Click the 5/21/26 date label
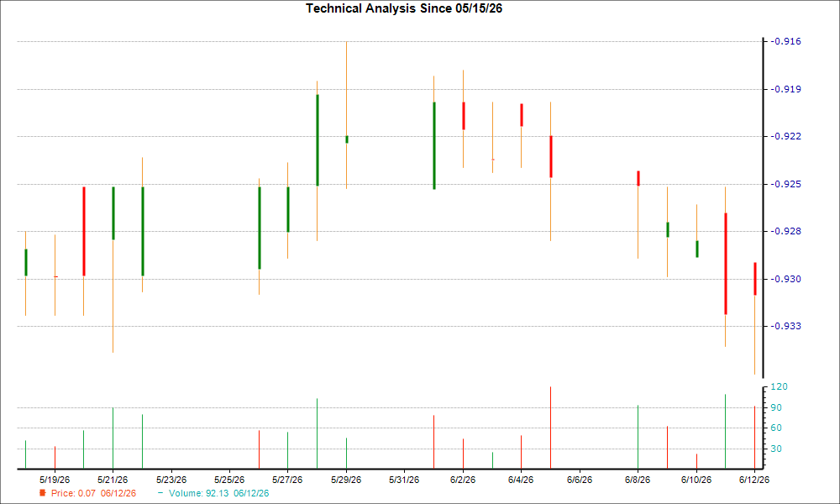Image resolution: width=840 pixels, height=504 pixels. (113, 480)
